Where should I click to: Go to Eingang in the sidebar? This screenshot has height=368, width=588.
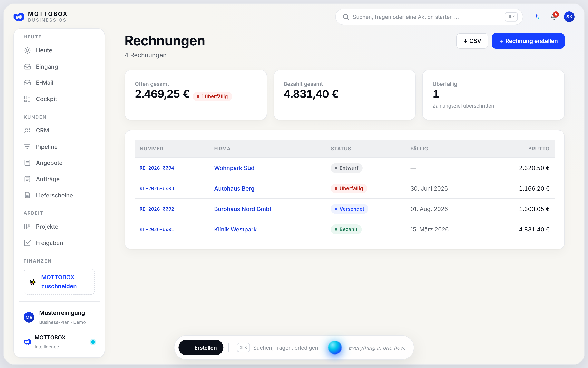coord(59,67)
